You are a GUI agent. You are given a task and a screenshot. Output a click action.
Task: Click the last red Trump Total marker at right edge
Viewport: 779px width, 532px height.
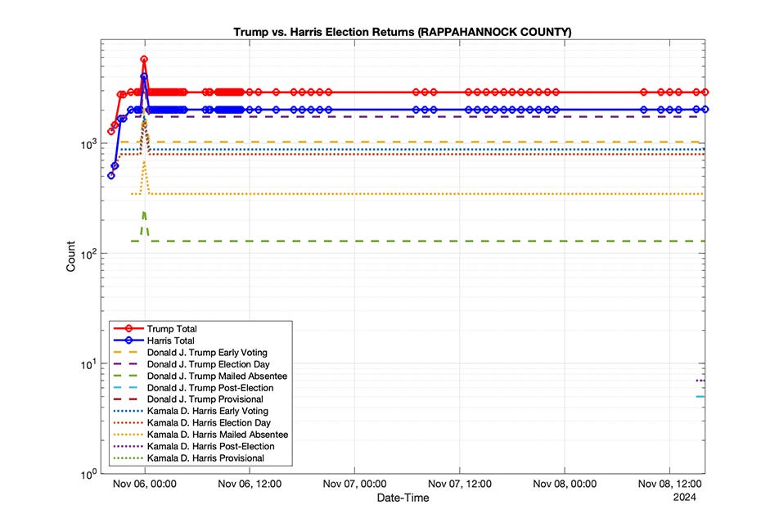point(705,92)
